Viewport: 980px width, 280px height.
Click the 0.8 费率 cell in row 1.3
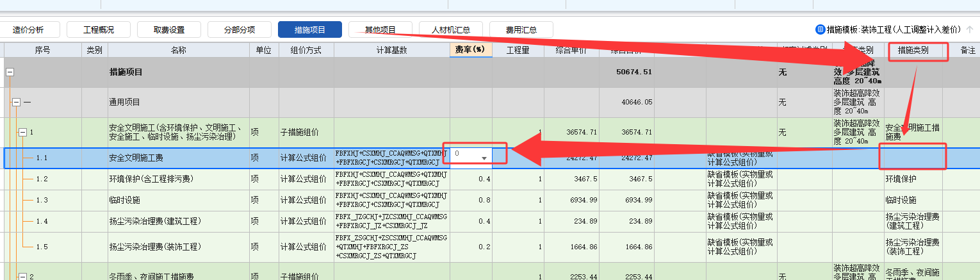point(471,201)
